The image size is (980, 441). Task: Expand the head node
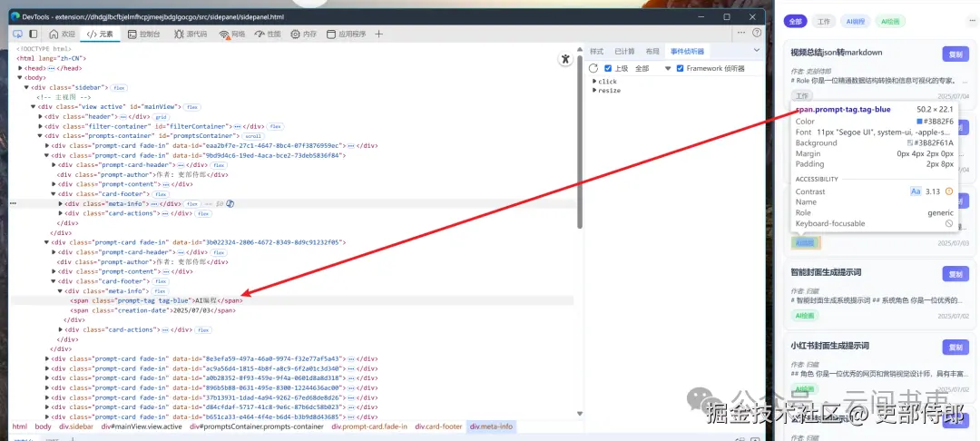(20, 68)
